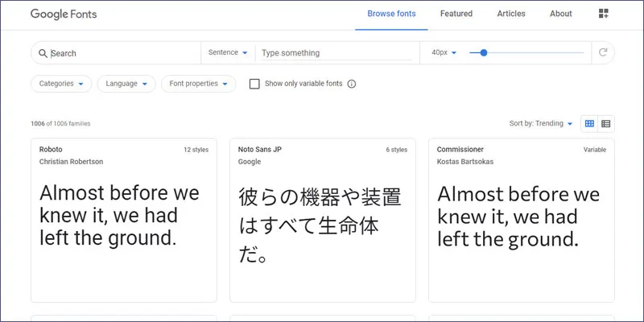Click variable fonts info icon

click(351, 84)
